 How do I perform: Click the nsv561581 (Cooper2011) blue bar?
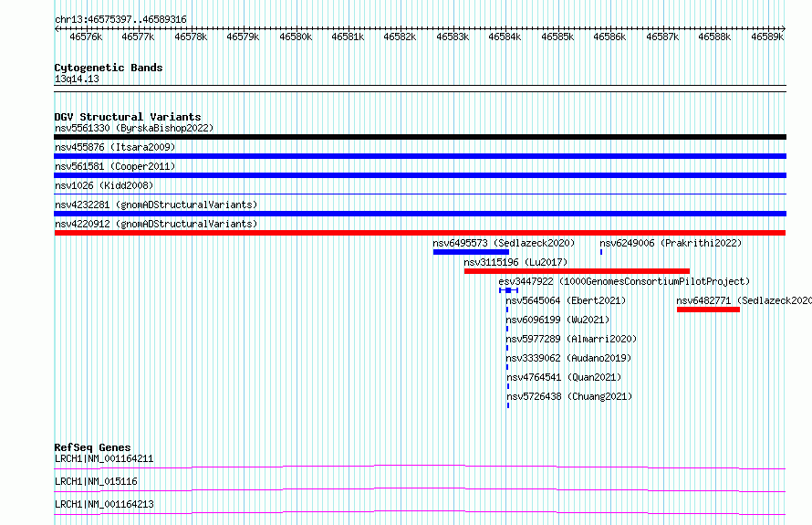(x=420, y=175)
